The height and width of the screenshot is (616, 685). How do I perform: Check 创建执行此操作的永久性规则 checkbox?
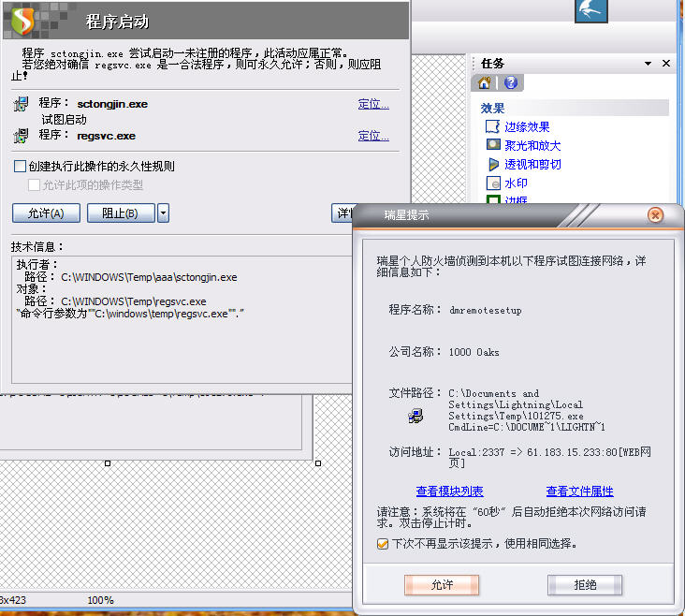click(20, 166)
